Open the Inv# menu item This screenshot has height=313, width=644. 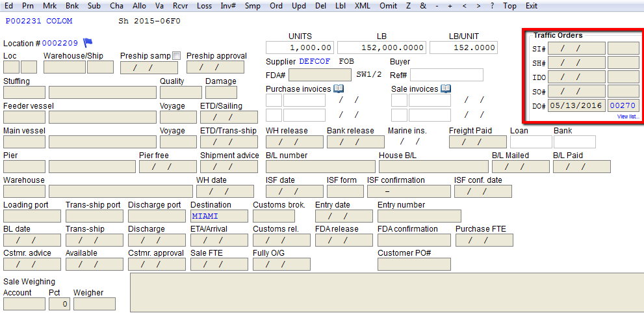click(228, 6)
